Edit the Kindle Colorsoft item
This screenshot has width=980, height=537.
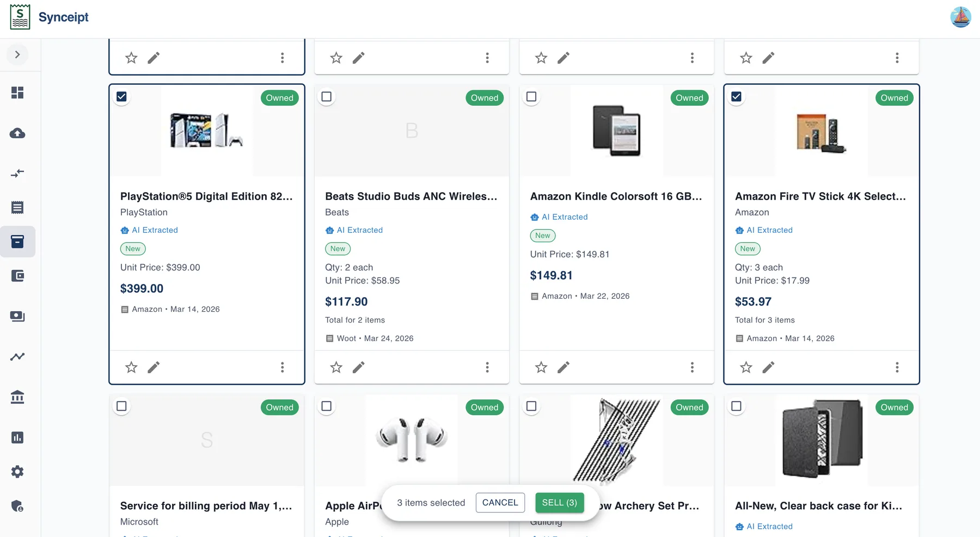point(563,367)
